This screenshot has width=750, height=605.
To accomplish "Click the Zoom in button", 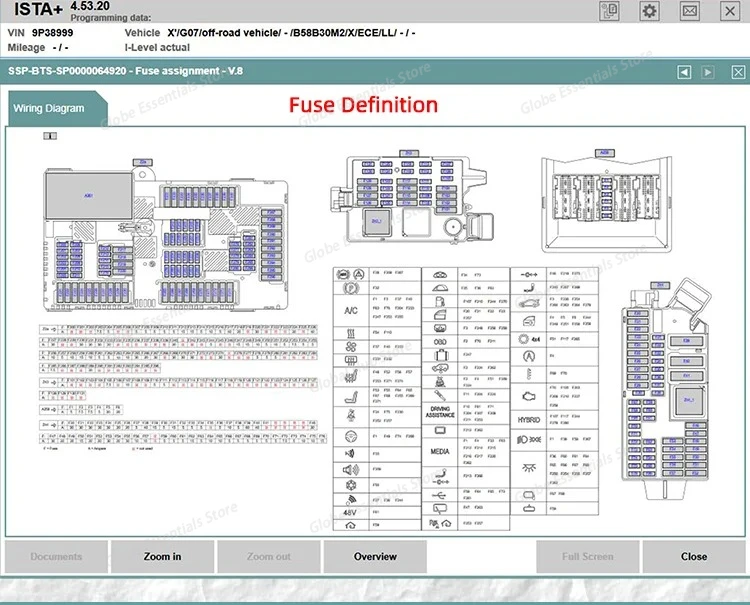I will 162,557.
